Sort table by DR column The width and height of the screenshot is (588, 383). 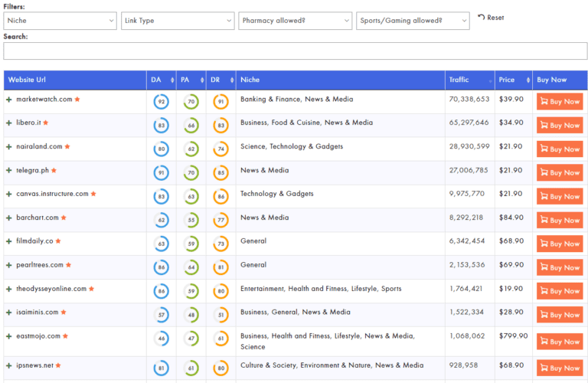pos(221,80)
